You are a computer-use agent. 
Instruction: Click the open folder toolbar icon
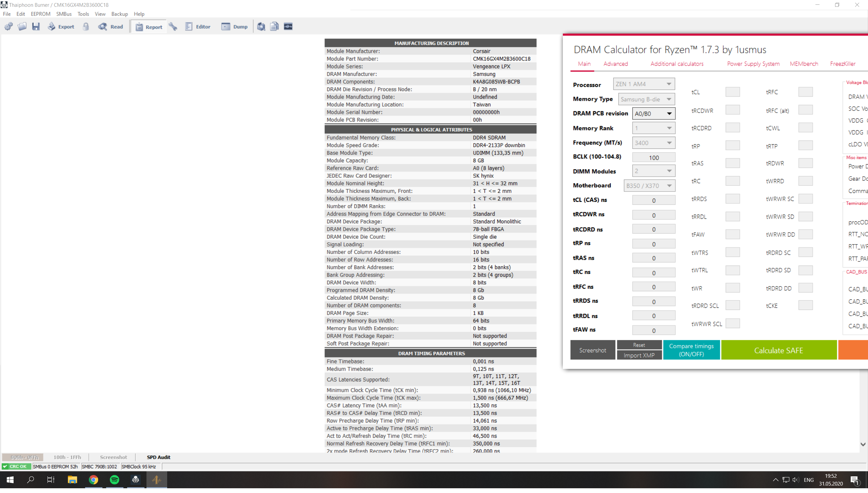(22, 26)
